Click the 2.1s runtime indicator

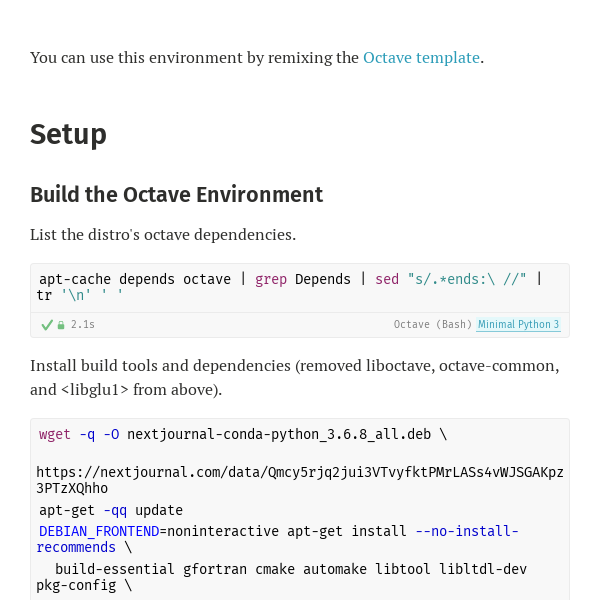(83, 324)
